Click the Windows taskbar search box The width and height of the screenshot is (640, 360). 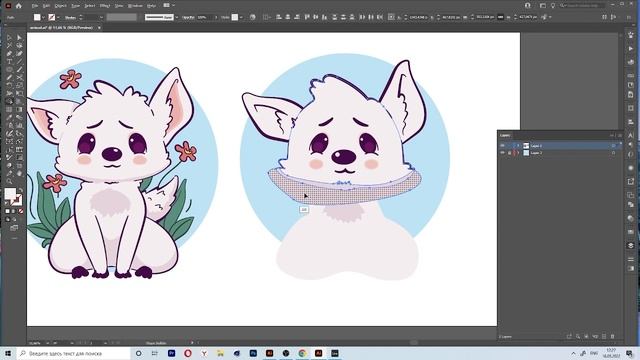73,353
